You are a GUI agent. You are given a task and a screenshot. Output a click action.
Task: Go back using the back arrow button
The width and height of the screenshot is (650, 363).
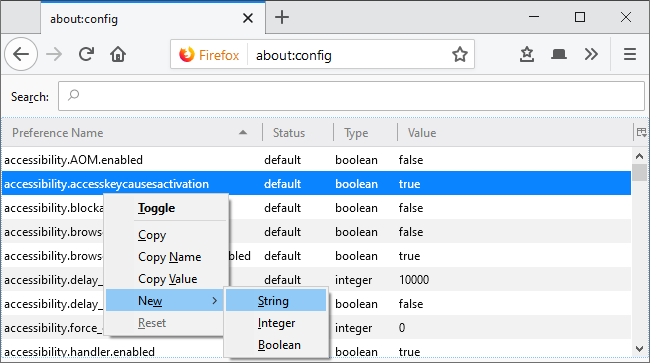(x=21, y=54)
